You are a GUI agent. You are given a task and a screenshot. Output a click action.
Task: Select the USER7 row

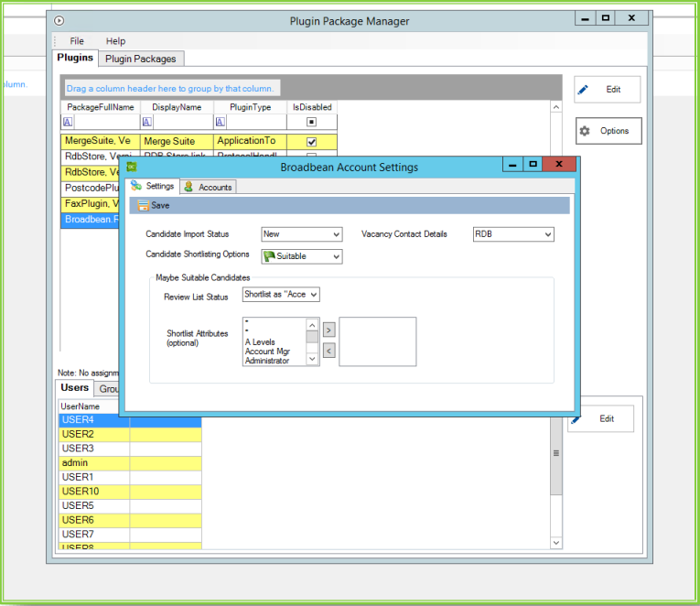click(x=130, y=534)
